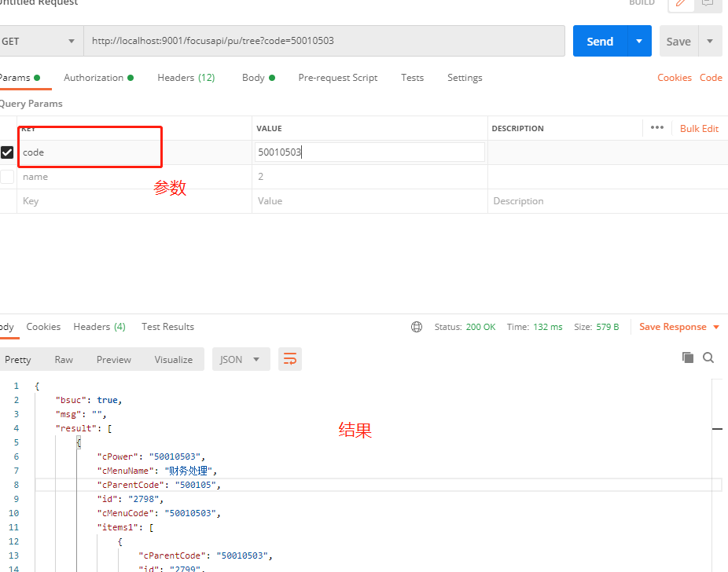Click the 132 ms time value

[x=547, y=327]
